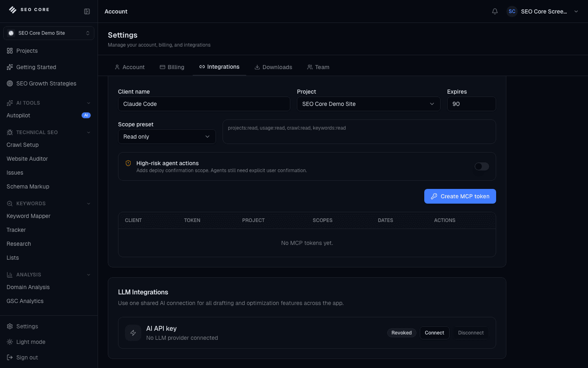
Task: Click the SEO Core logo icon
Action: [13, 10]
